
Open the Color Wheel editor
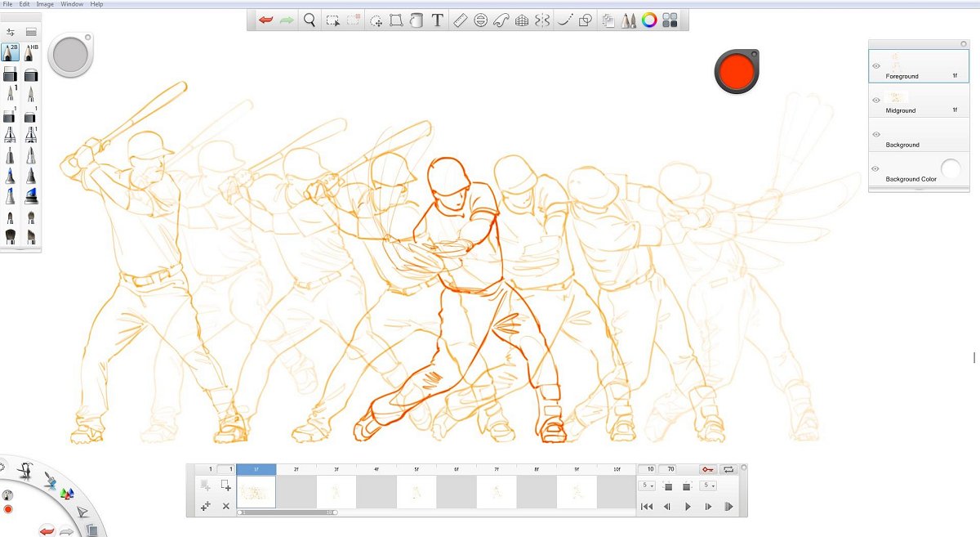tap(649, 21)
